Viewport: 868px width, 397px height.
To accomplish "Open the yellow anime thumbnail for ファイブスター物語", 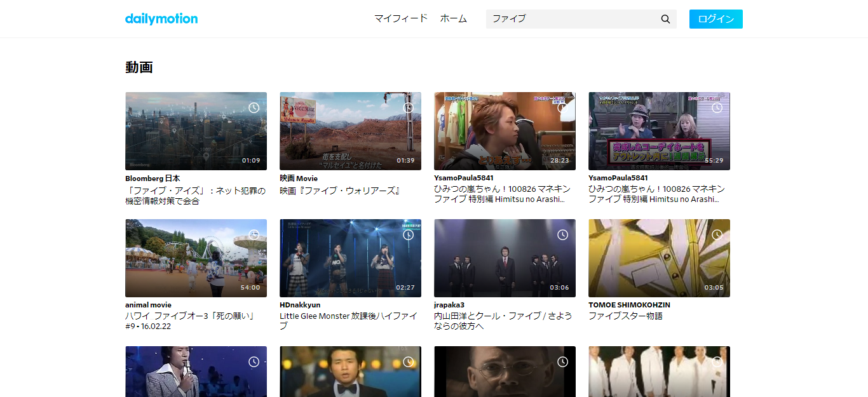I will (x=659, y=258).
